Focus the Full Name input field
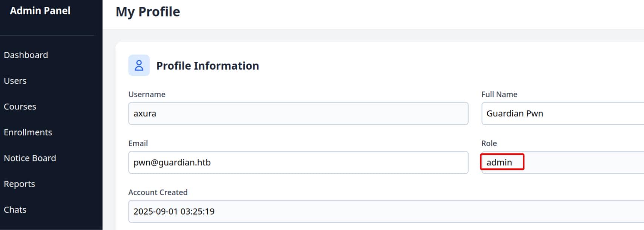The height and width of the screenshot is (230, 644). coord(562,113)
